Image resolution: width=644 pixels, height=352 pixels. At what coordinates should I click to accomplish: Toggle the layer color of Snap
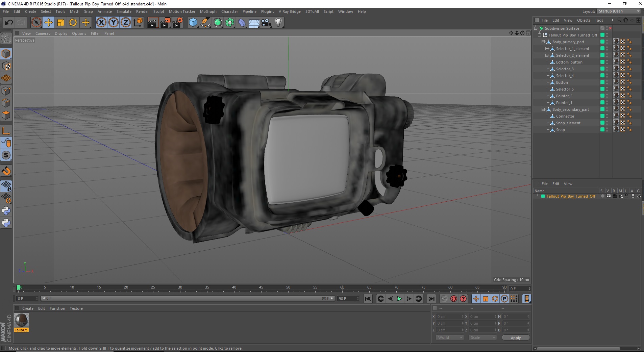pyautogui.click(x=602, y=130)
